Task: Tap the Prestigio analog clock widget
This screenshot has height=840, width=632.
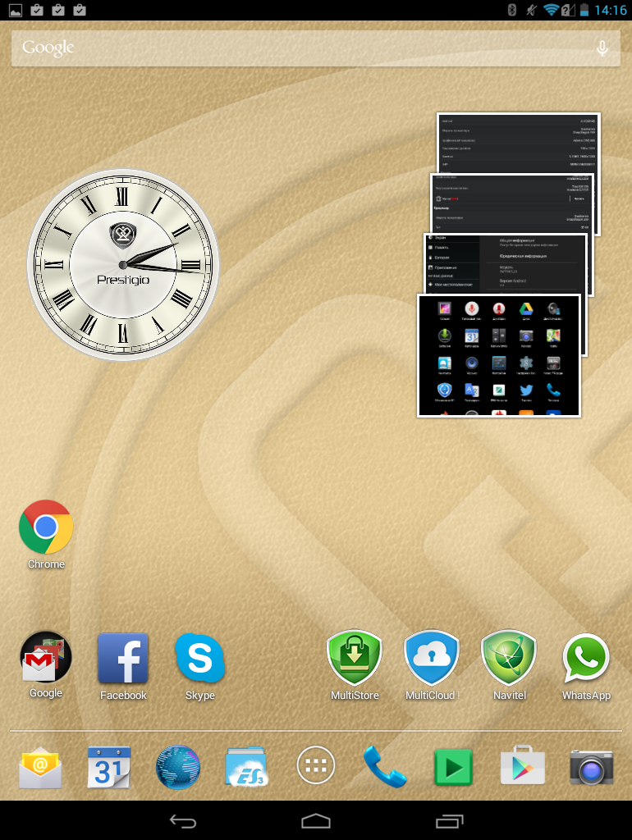Action: point(123,265)
